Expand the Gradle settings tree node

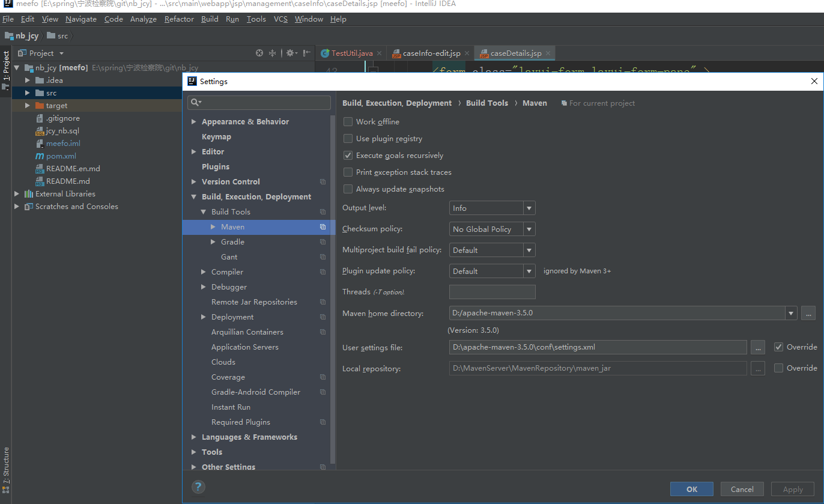click(x=213, y=242)
